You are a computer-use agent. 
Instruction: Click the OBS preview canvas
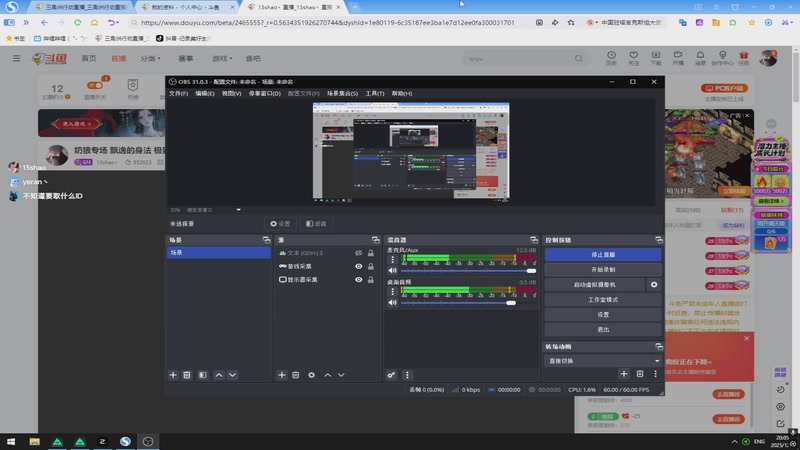tap(411, 152)
